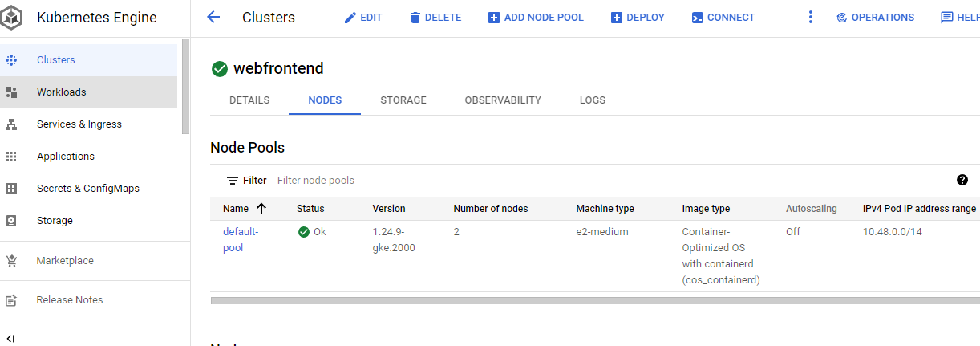980x346 pixels.
Task: Click version 1.24.9-gke.2000 cell
Action: tap(394, 240)
